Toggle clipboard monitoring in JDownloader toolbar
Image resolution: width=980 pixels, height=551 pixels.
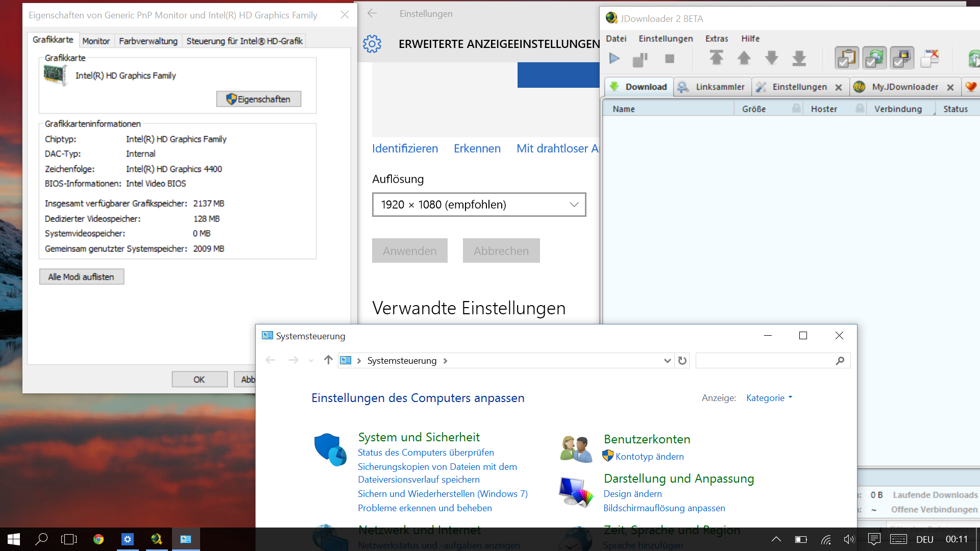point(846,58)
